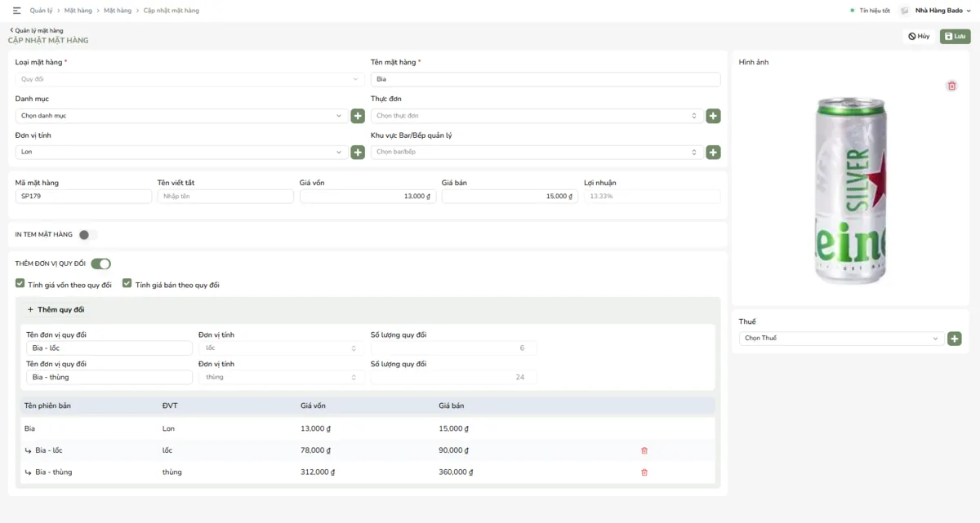Delete the Heineken product image

(951, 86)
